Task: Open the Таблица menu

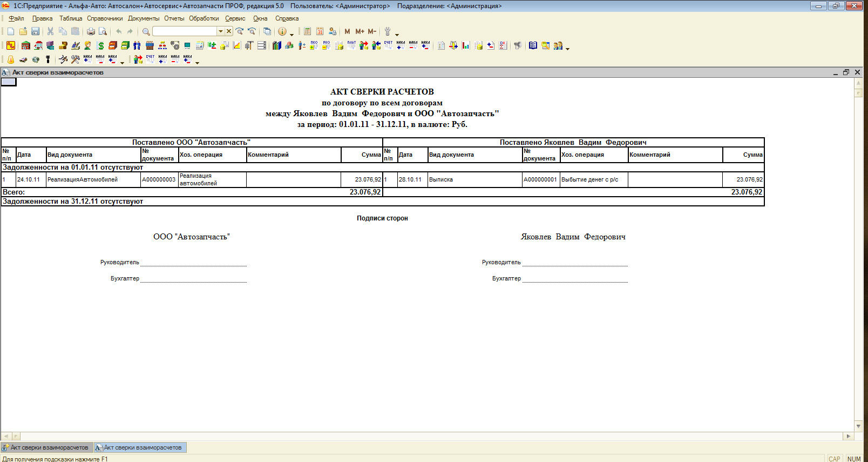Action: pos(71,18)
